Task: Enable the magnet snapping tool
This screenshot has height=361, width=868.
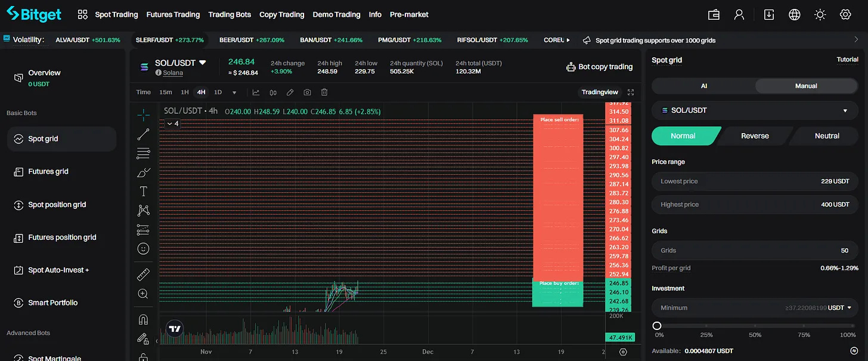Action: click(x=143, y=319)
